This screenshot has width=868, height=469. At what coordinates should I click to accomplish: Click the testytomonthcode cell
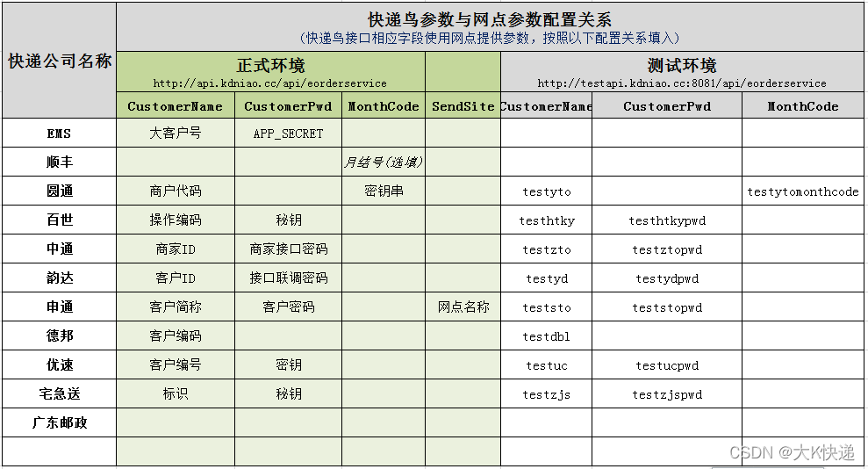(803, 191)
